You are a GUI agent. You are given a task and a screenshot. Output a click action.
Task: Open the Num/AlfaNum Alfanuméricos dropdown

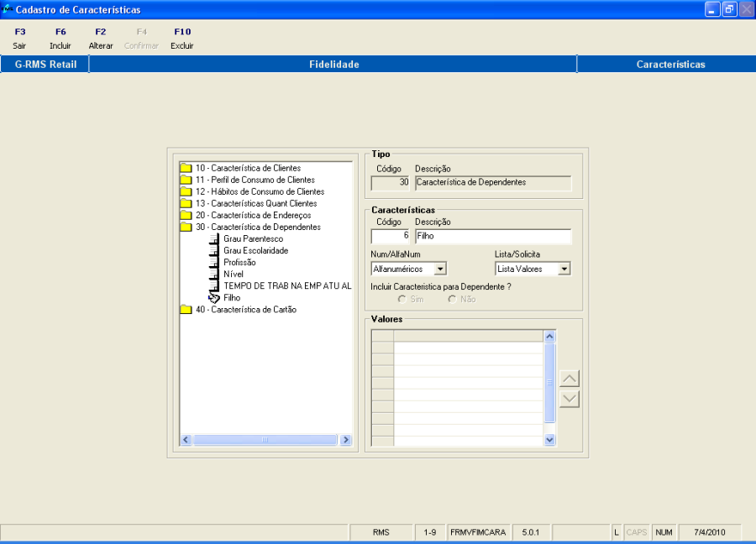coord(440,269)
